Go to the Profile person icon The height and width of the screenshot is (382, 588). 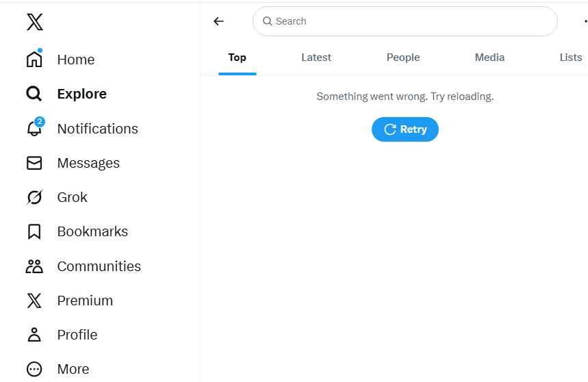[34, 335]
